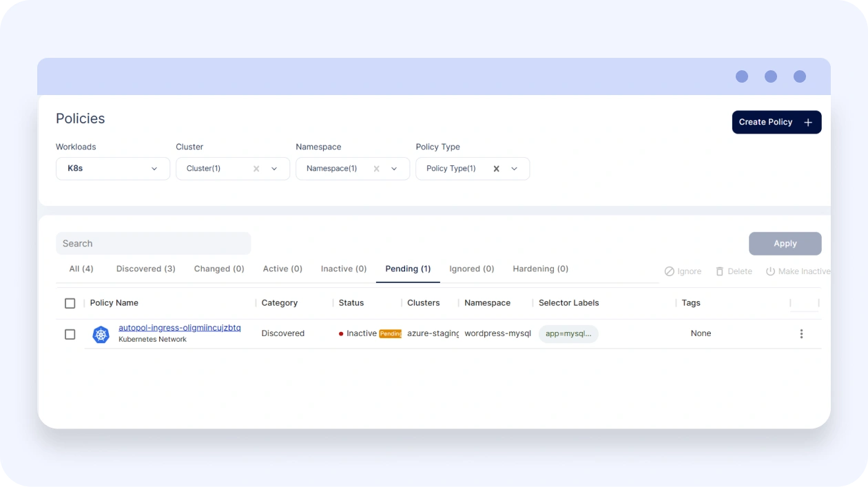
Task: Expand the Policy Type dropdown chevron
Action: (514, 169)
